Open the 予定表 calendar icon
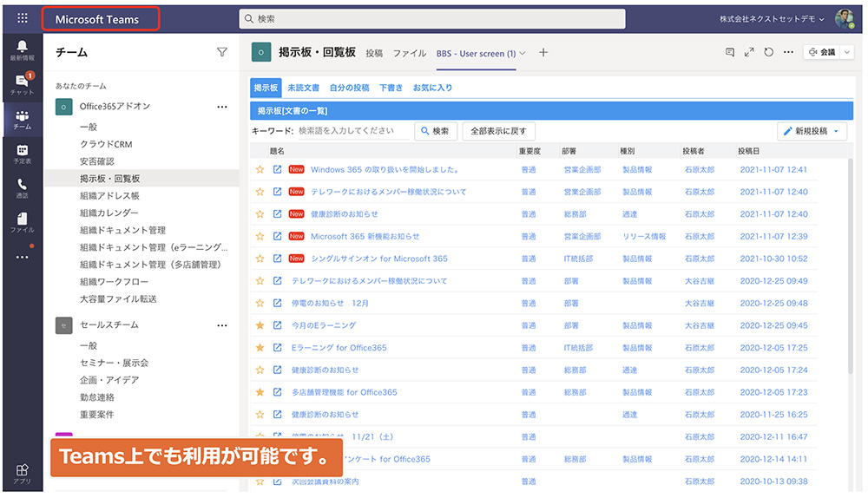The image size is (868, 498). (23, 154)
